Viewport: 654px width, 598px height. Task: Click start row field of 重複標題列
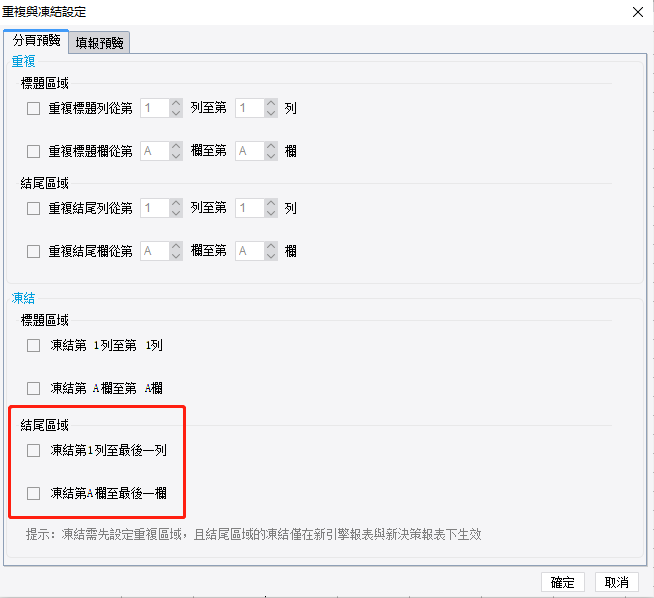(x=155, y=108)
